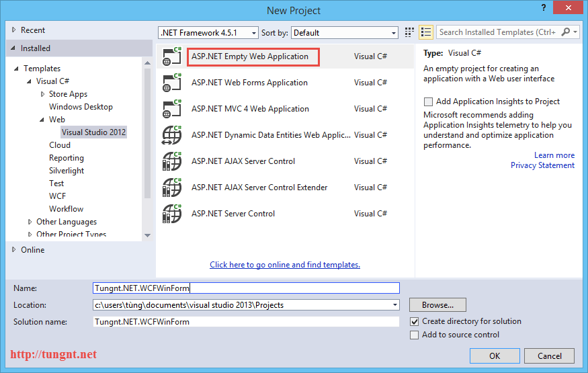This screenshot has width=588, height=373.
Task: Enable Add Application Insights to Project
Action: pos(428,101)
